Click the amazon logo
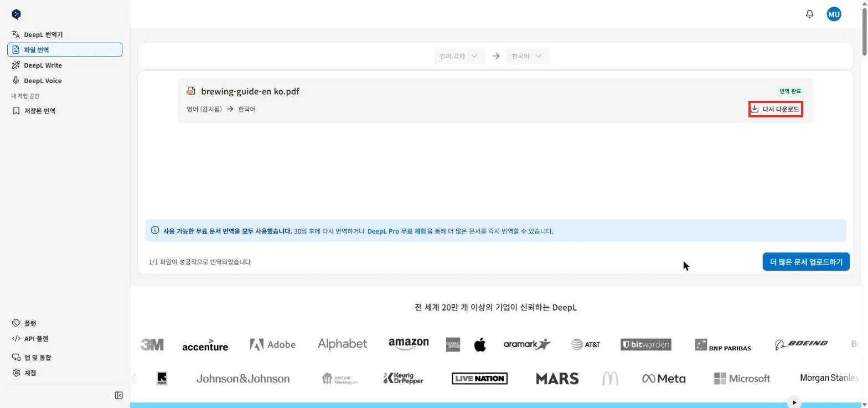The image size is (868, 408). [409, 344]
